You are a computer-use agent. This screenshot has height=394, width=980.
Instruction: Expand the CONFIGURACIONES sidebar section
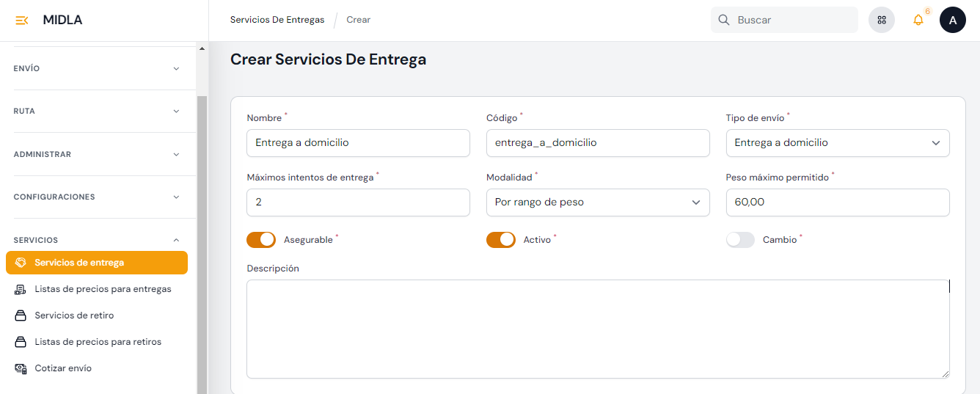[97, 197]
